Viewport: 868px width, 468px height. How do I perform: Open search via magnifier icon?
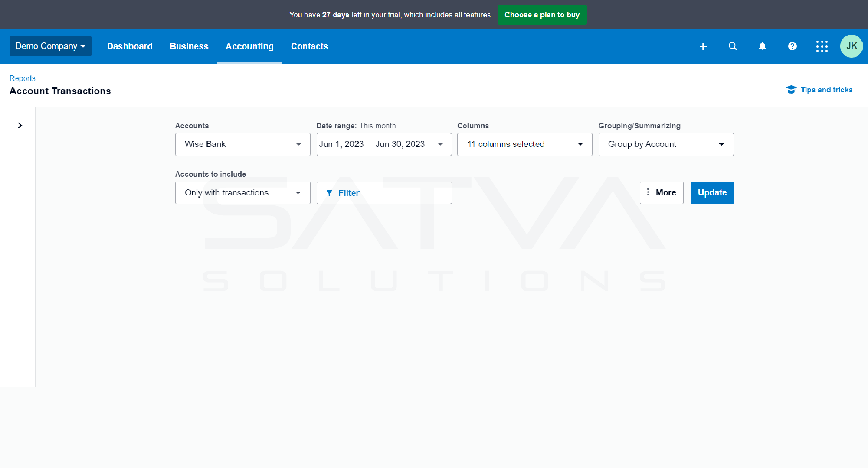pyautogui.click(x=733, y=46)
